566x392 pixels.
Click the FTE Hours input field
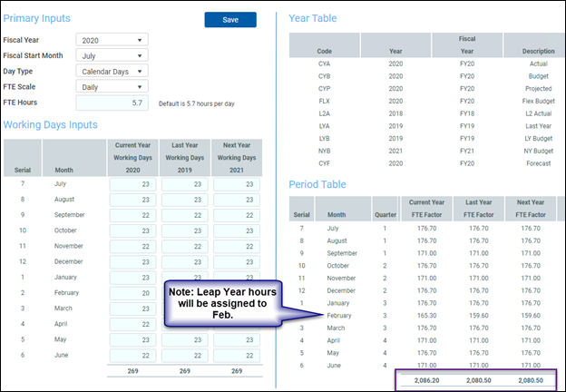coord(112,103)
